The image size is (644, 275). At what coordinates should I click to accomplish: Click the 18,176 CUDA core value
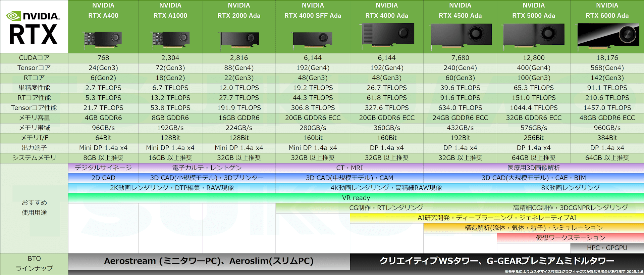pyautogui.click(x=607, y=58)
